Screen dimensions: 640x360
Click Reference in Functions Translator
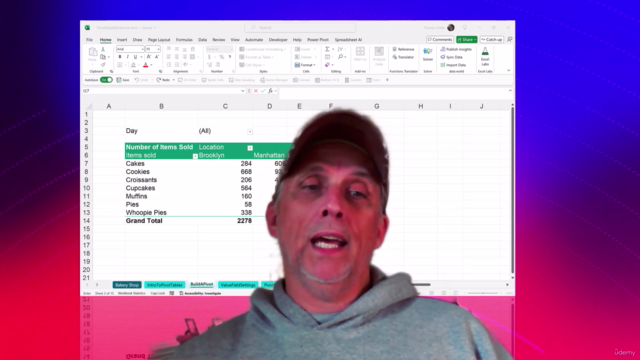click(403, 49)
